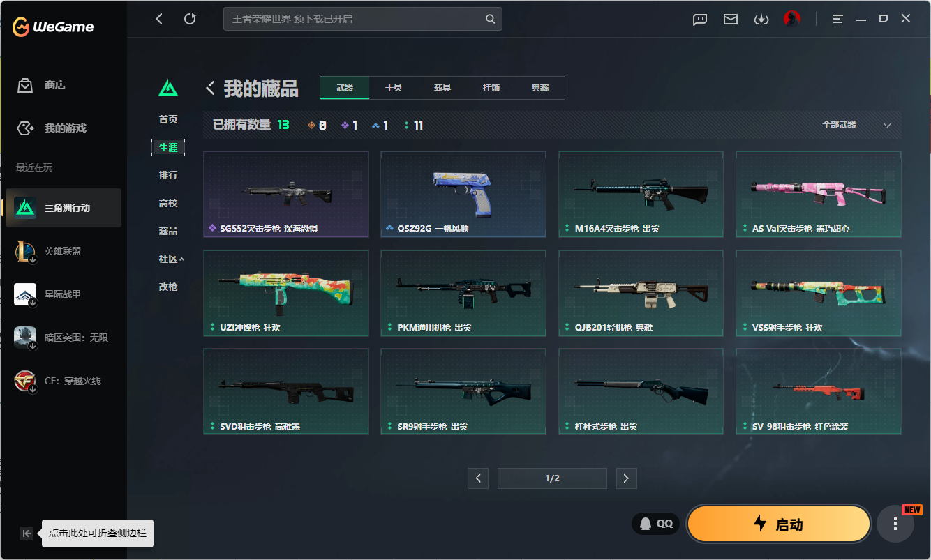Open the download manager icon
This screenshot has width=931, height=560.
pyautogui.click(x=761, y=19)
